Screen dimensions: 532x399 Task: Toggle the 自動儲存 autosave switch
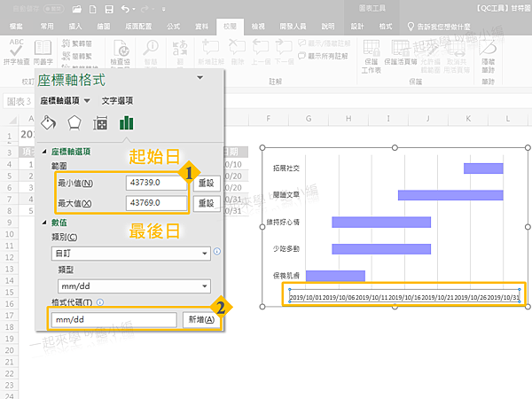tap(53, 9)
